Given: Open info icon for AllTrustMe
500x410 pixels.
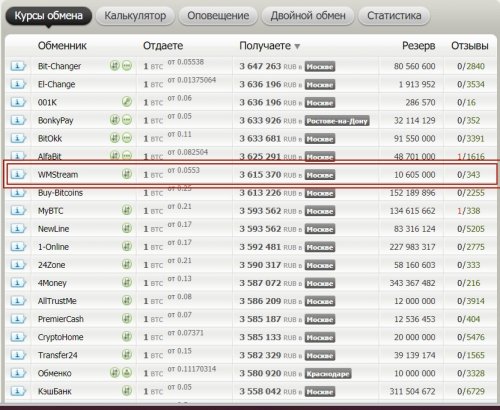Looking at the screenshot, I should coord(18,300).
